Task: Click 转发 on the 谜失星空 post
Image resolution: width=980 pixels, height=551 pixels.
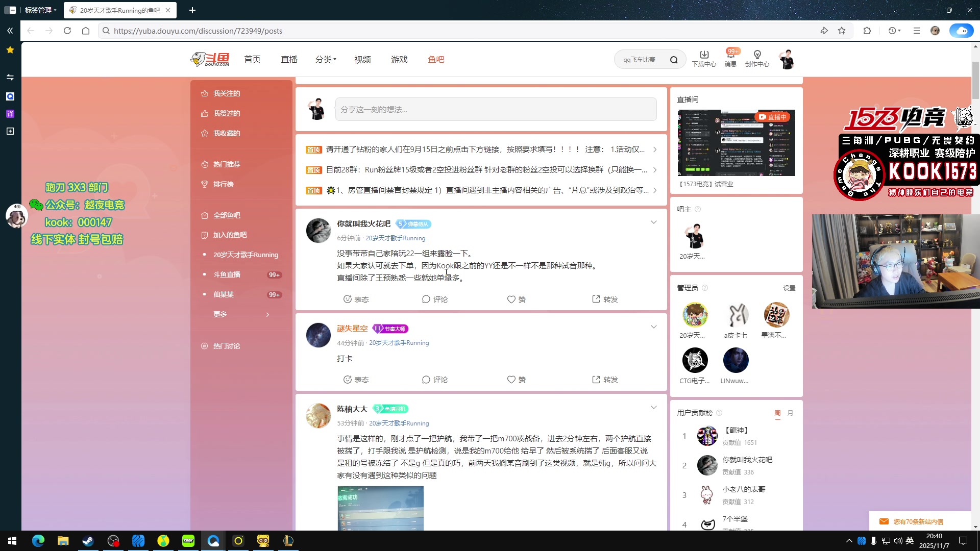Action: [605, 380]
